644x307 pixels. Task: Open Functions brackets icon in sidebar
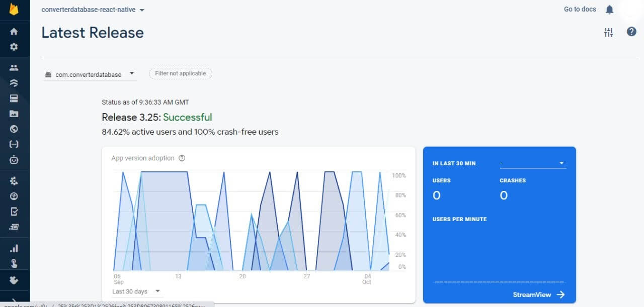(14, 144)
